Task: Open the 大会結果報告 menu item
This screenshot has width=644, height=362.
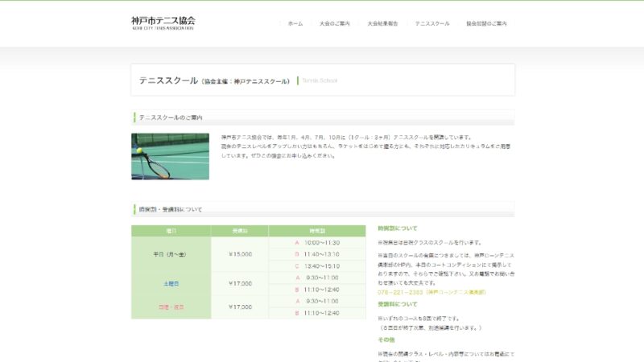Action: pyautogui.click(x=382, y=24)
